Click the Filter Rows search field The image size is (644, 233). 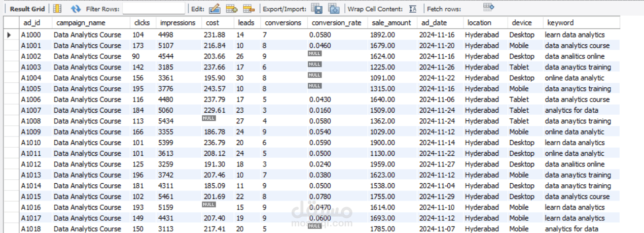click(x=154, y=9)
